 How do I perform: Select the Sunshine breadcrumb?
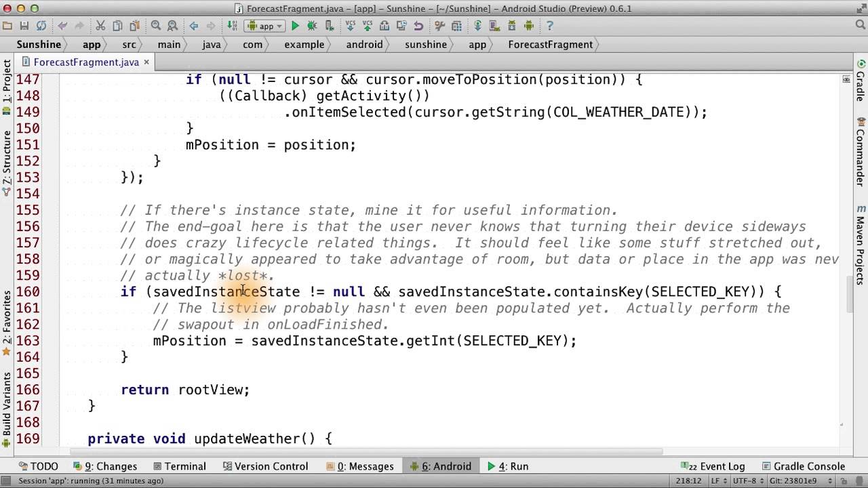[x=39, y=44]
